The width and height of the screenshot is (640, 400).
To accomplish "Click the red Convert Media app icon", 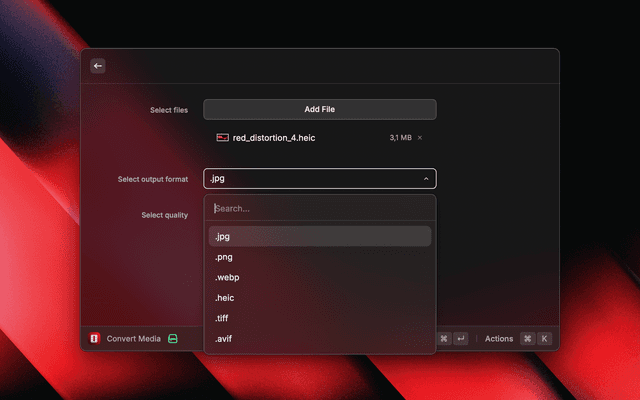I will (x=95, y=339).
